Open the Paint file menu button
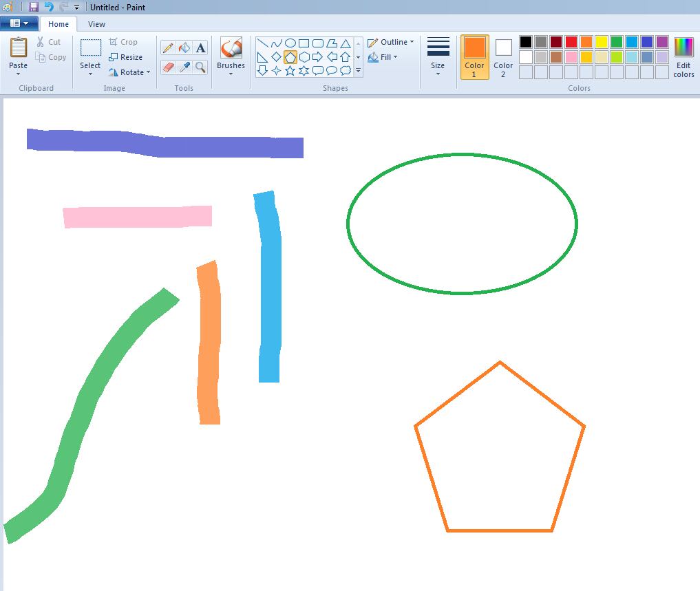 coord(19,23)
